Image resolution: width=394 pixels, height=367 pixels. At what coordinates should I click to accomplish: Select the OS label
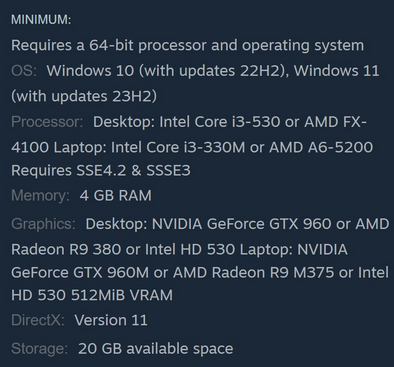[x=24, y=71]
